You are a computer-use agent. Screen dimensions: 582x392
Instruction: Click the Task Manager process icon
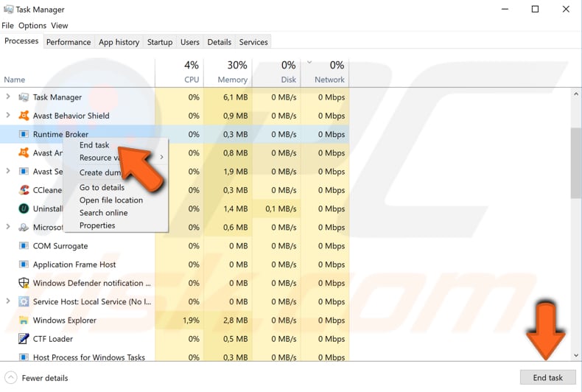[x=24, y=97]
